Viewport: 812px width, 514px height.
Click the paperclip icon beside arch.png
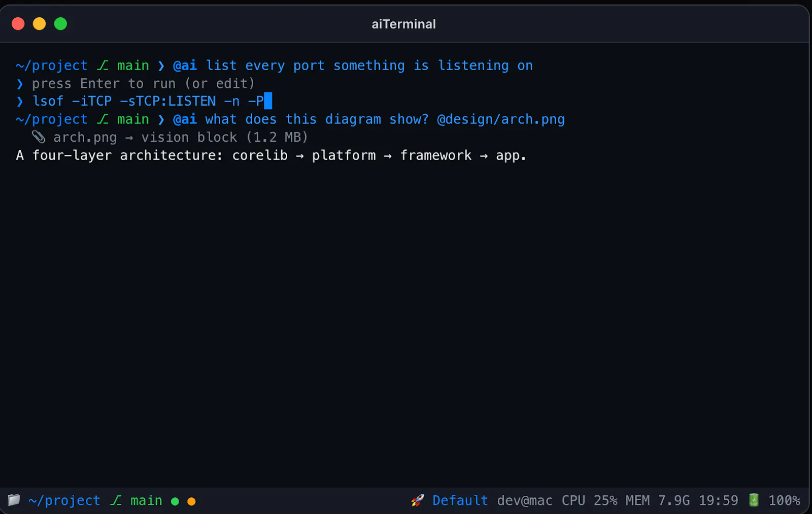click(39, 137)
